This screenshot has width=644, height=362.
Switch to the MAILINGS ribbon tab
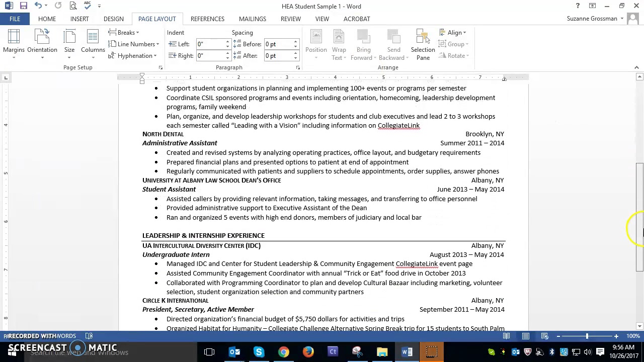[253, 19]
